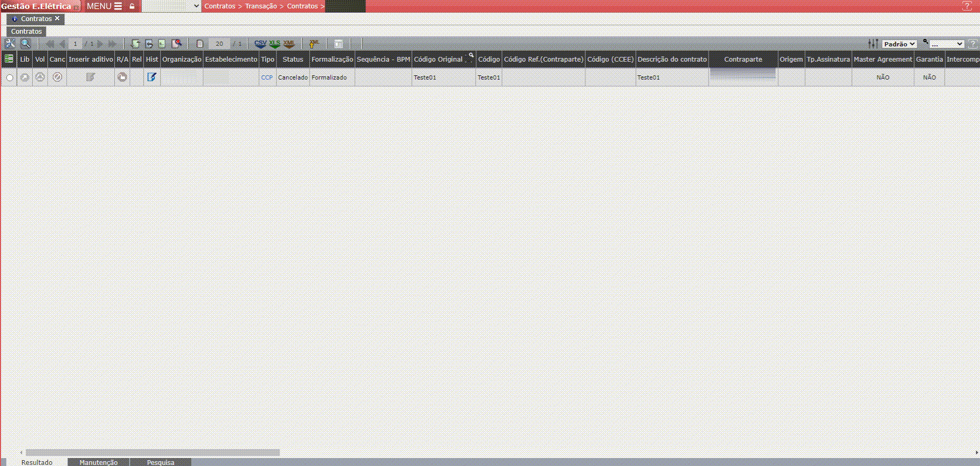Viewport: 980px width, 466px height.
Task: Open the blank dropdown in the top bar
Action: [171, 6]
